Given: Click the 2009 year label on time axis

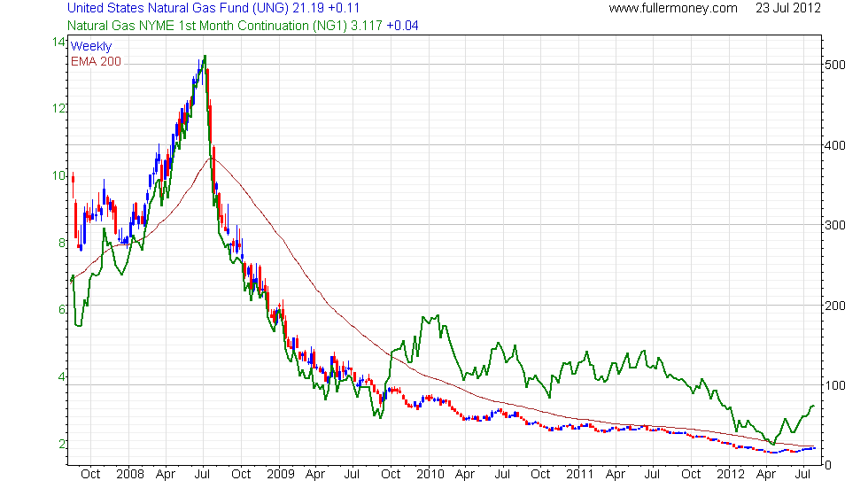Looking at the screenshot, I should 281,475.
